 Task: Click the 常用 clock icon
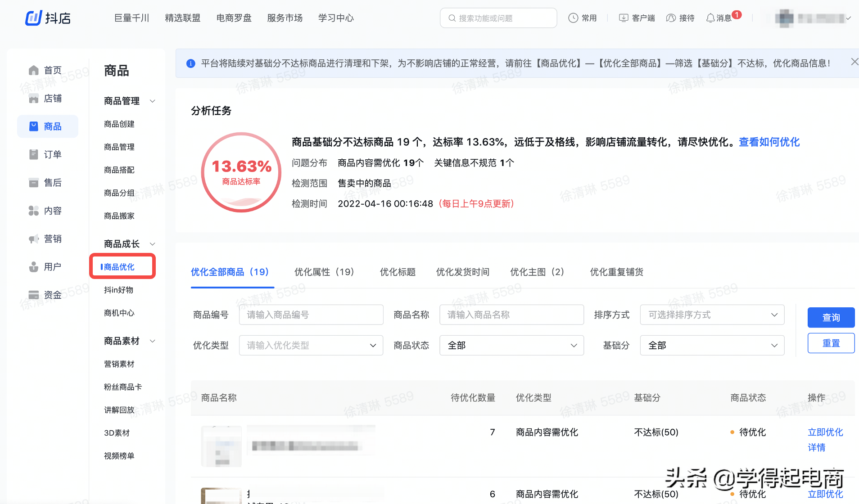click(x=573, y=18)
